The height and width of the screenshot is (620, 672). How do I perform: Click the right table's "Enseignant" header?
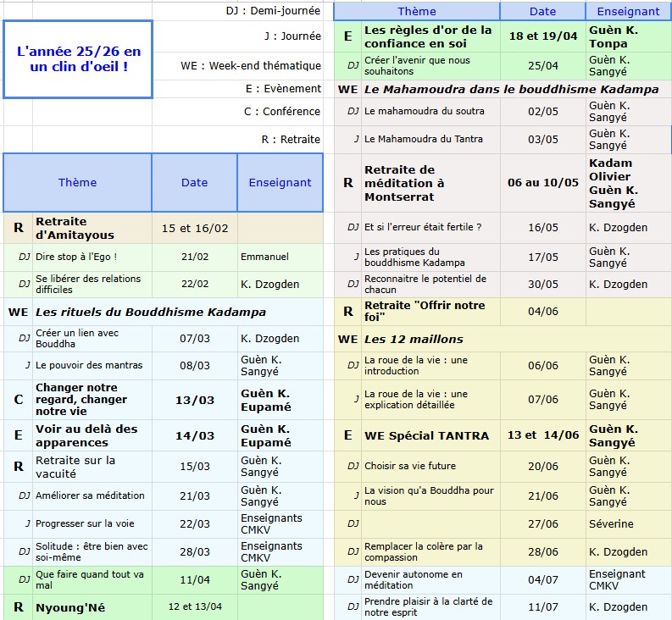pos(628,11)
